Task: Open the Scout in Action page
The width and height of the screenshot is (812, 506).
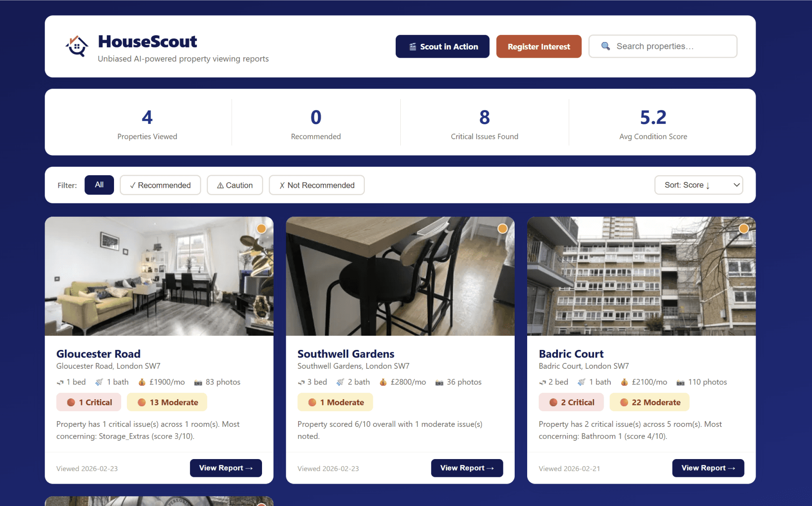Action: pyautogui.click(x=442, y=46)
